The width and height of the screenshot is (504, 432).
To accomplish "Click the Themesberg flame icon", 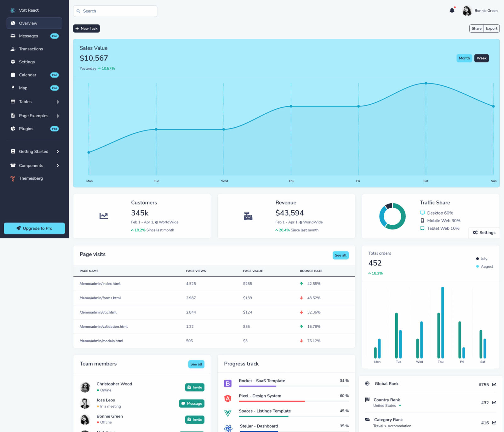I will click(x=12, y=178).
